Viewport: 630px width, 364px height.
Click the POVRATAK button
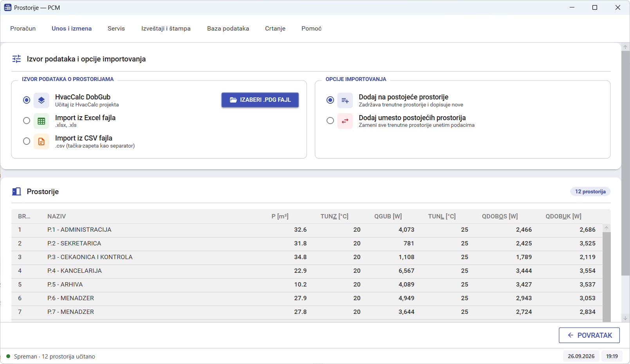[589, 335]
